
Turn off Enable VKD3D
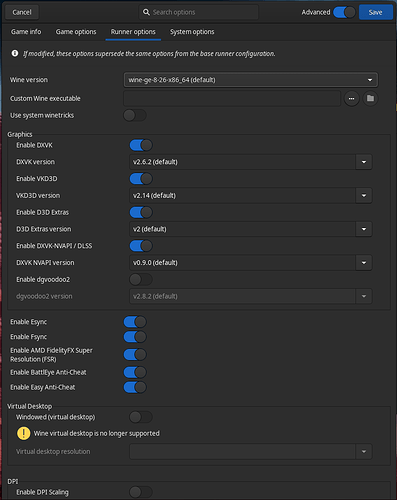click(x=141, y=179)
